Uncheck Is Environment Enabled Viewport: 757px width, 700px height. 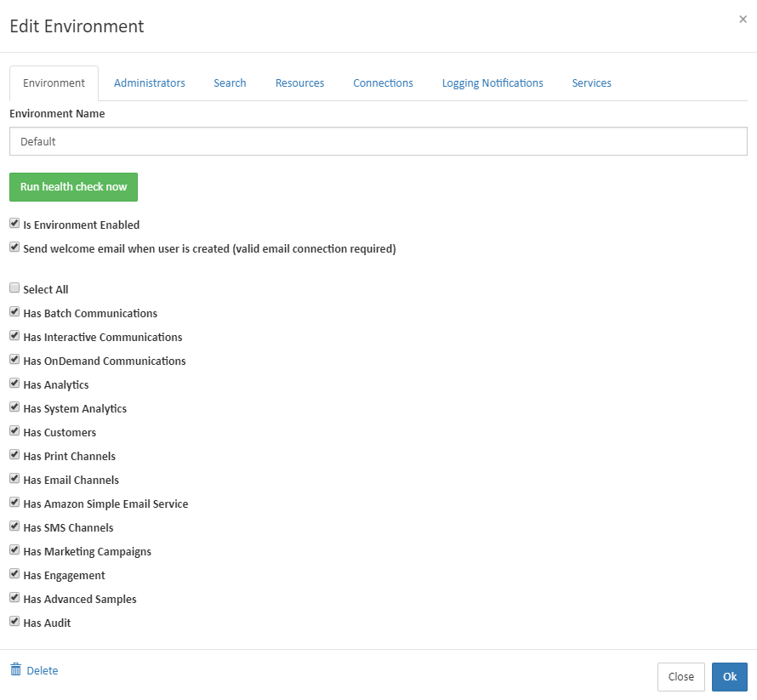pos(14,223)
